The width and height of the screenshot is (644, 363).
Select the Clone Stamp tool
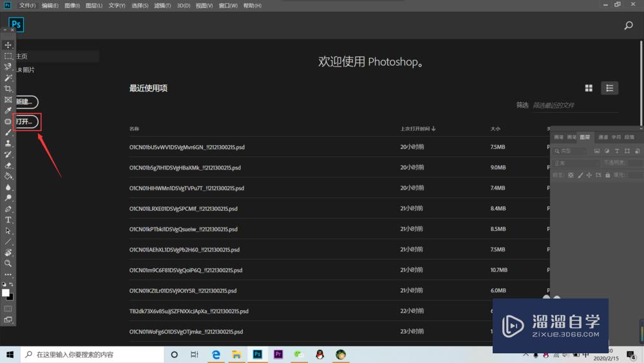click(x=8, y=143)
